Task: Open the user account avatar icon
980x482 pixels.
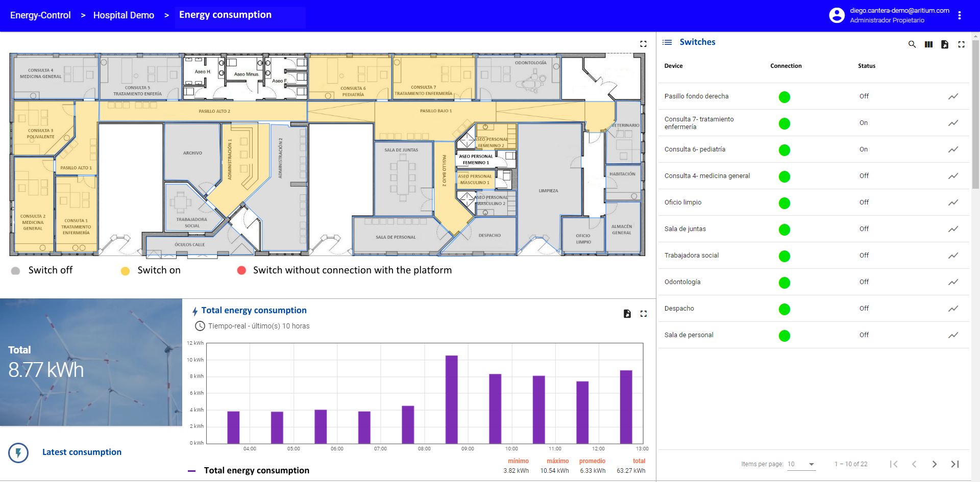Action: pos(837,15)
